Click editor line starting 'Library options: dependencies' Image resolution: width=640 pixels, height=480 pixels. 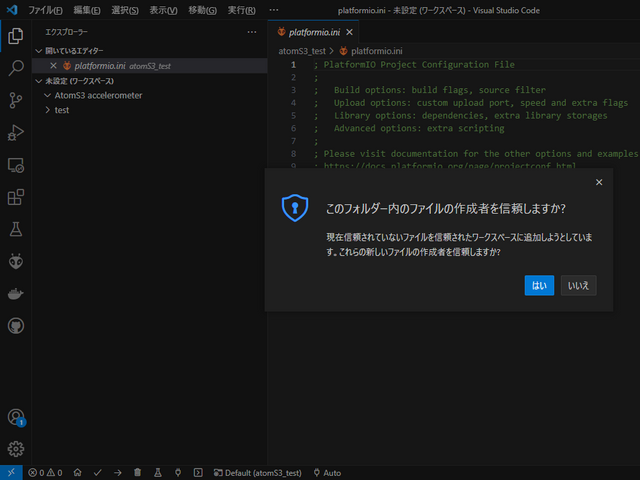pos(460,116)
